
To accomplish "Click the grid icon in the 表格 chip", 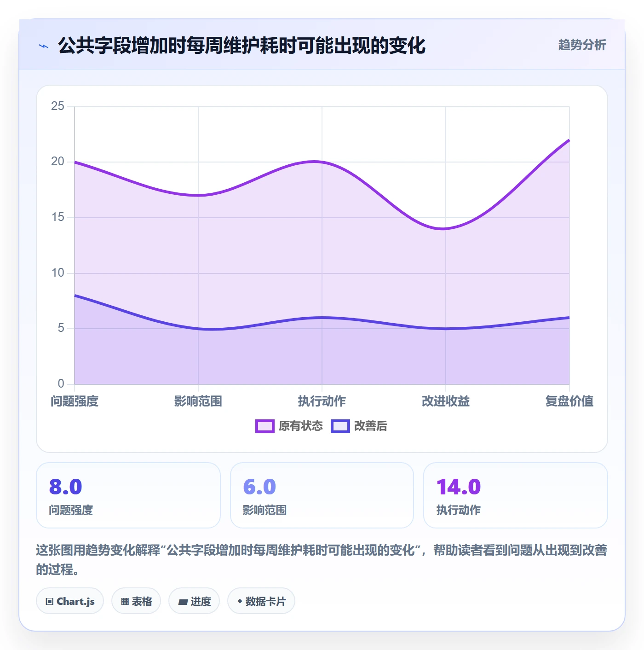I will point(125,602).
